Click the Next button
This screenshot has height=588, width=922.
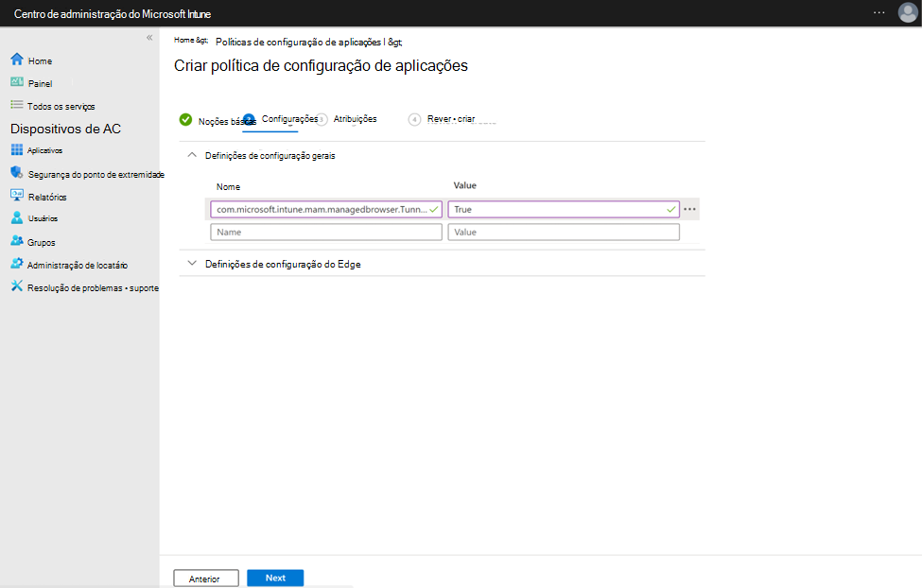[275, 578]
